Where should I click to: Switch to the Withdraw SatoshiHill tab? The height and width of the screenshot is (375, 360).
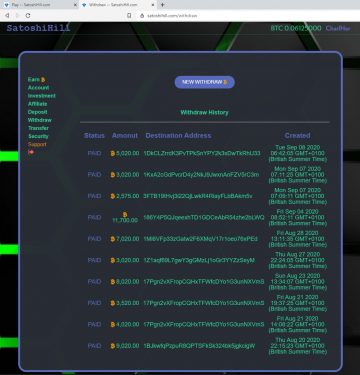point(117,5)
